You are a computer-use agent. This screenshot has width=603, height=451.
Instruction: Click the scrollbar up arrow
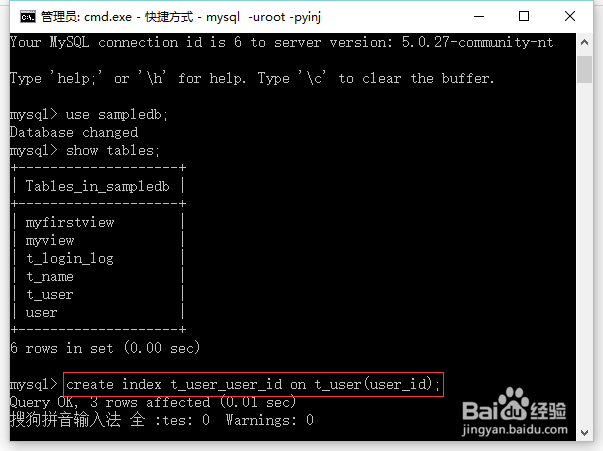coord(585,42)
